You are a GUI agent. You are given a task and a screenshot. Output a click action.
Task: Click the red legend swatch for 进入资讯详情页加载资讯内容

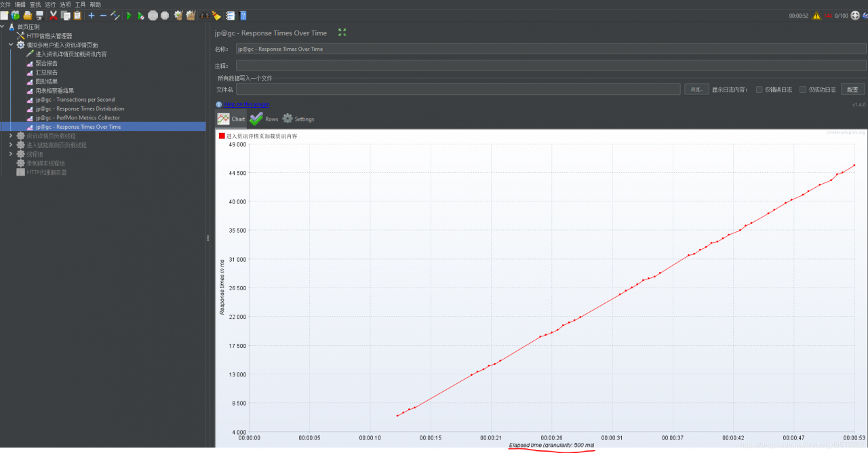222,136
